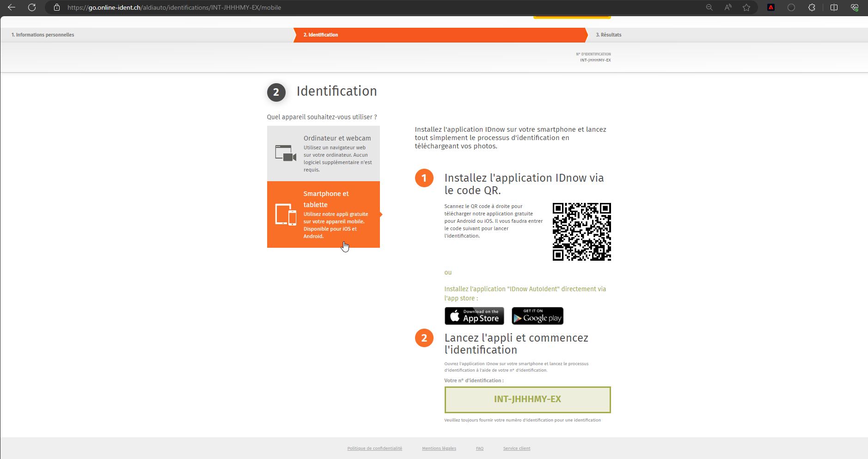Viewport: 868px width, 459px height.
Task: Go back with the browser back arrow
Action: (x=12, y=7)
